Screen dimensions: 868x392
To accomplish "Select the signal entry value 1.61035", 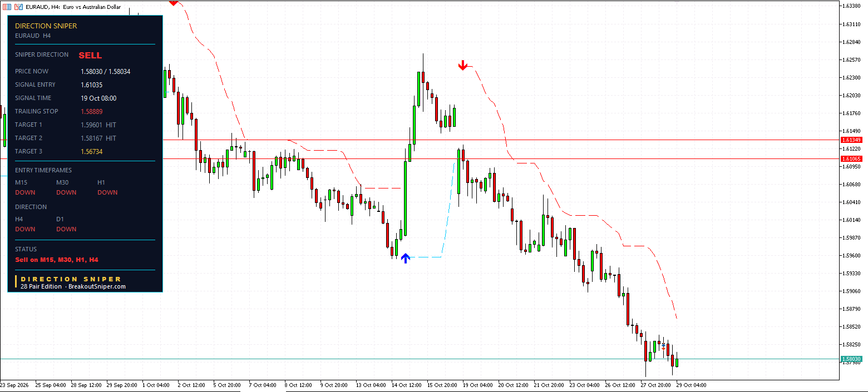I will pyautogui.click(x=92, y=85).
